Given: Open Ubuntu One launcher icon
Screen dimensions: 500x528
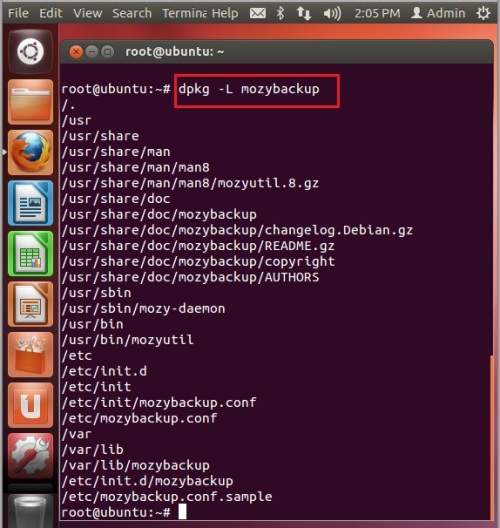Looking at the screenshot, I should 30,405.
